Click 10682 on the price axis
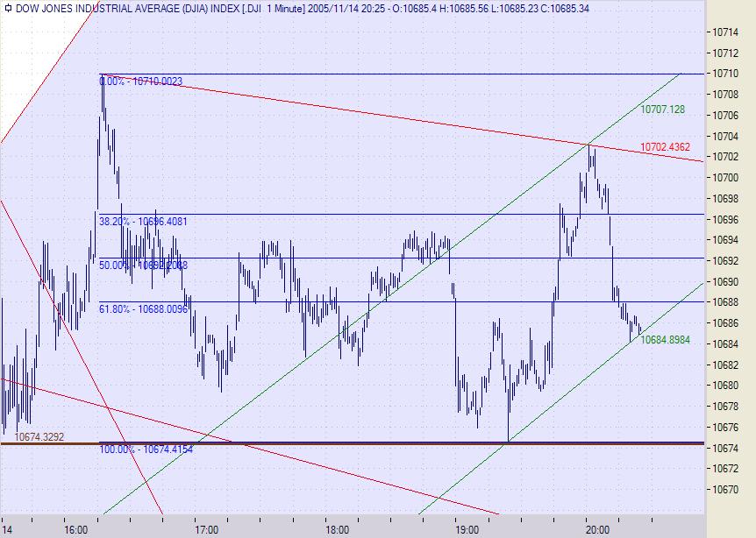The height and width of the screenshot is (538, 756). [x=725, y=365]
